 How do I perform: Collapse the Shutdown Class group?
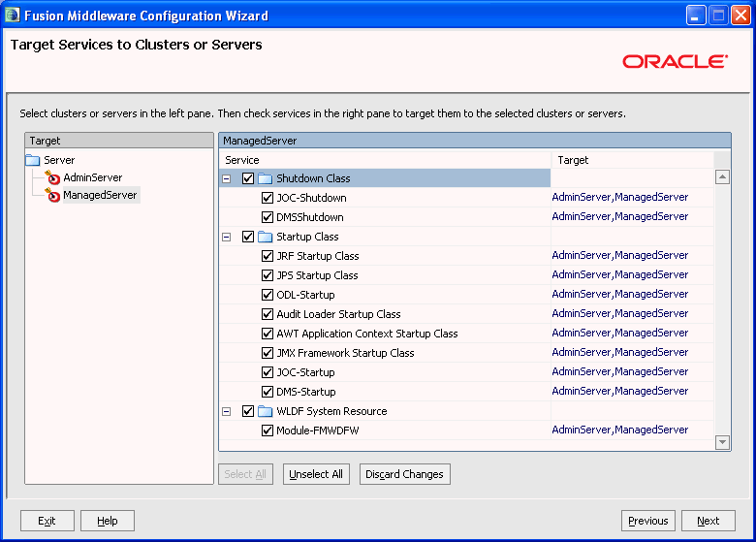226,179
